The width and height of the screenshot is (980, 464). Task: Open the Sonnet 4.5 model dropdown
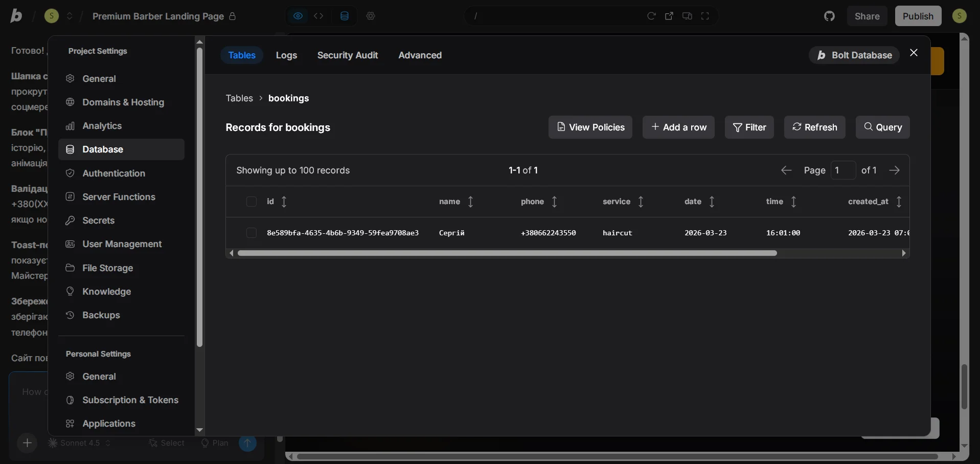[80, 443]
